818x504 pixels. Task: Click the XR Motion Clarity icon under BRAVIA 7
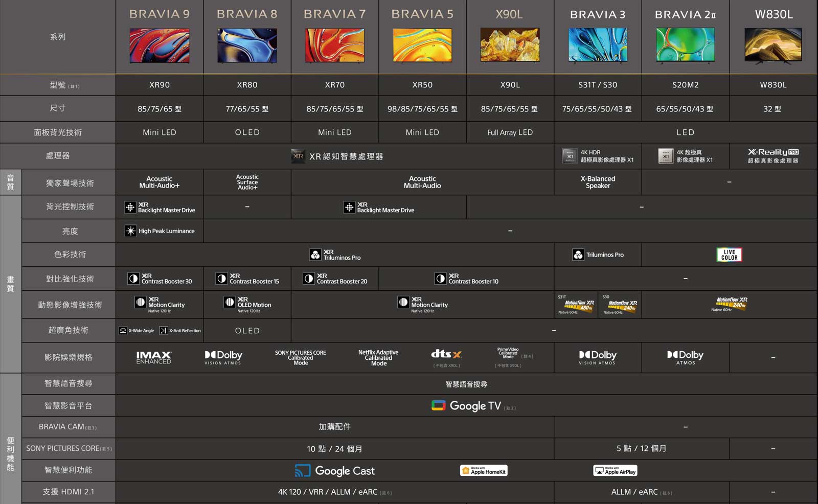pyautogui.click(x=403, y=302)
